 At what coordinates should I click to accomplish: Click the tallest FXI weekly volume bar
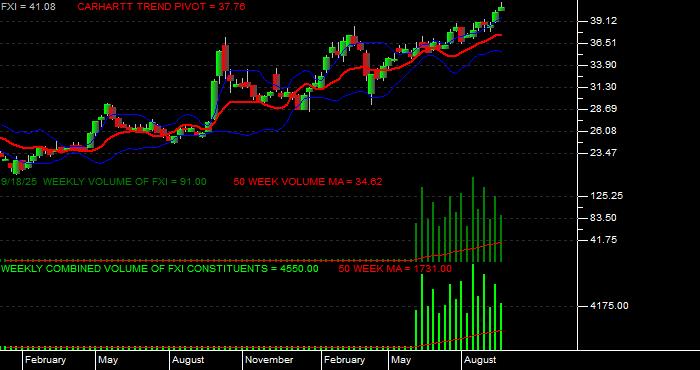[473, 219]
